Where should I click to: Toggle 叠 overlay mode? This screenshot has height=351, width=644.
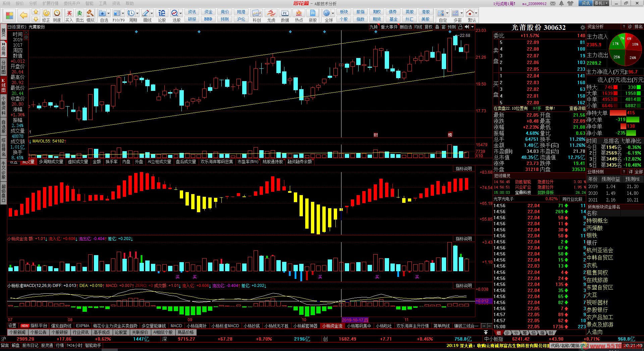pos(437,27)
